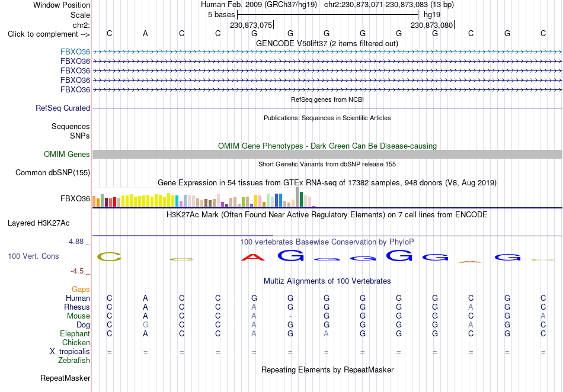Click the Rhesus species label
This screenshot has height=392, width=563.
[77, 307]
